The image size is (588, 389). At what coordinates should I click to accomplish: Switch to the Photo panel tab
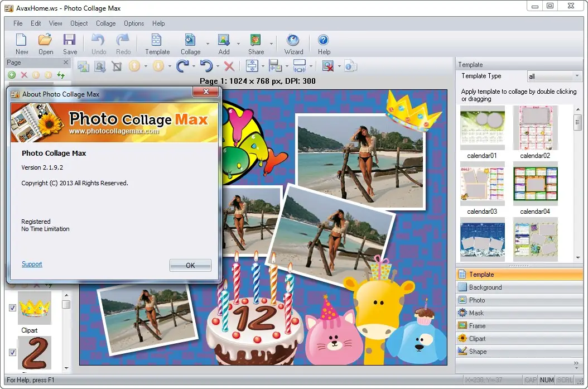click(519, 300)
